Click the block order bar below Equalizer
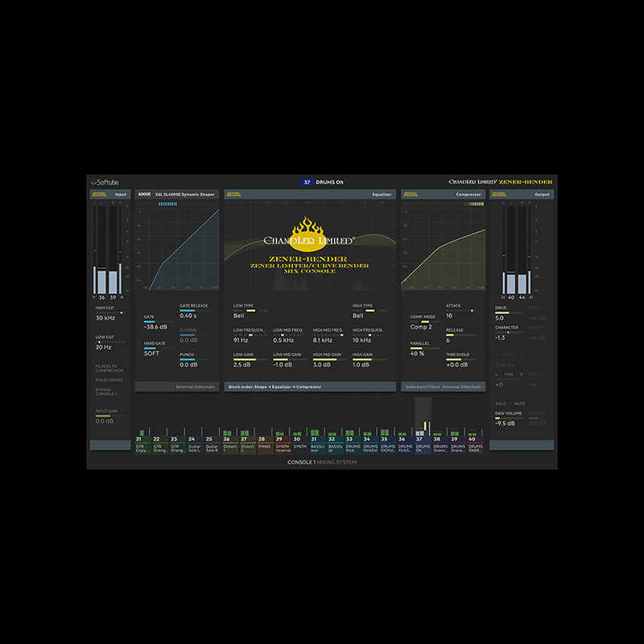The width and height of the screenshot is (644, 644). click(310, 387)
